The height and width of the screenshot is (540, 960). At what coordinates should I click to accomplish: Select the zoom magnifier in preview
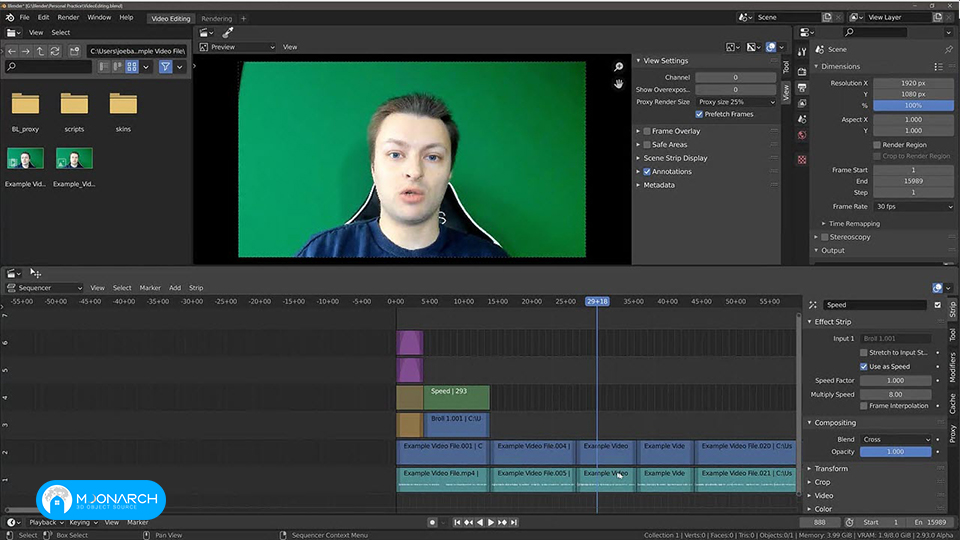coord(618,67)
